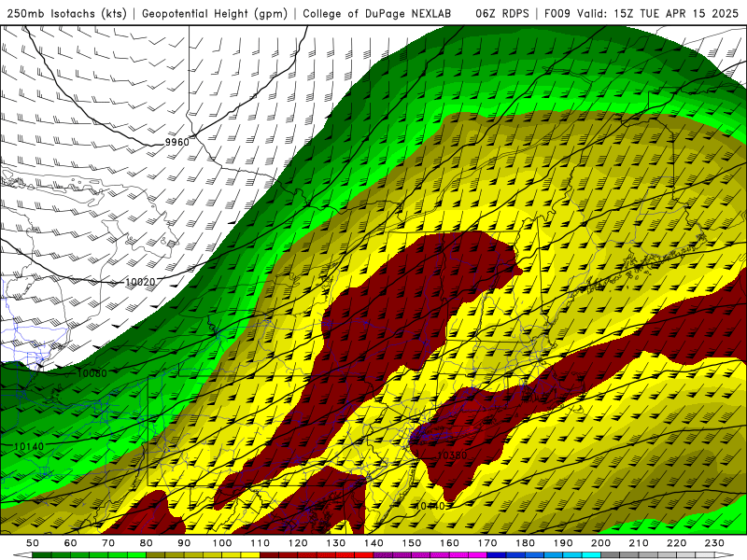The height and width of the screenshot is (560, 747).
Task: Click the 50 value on the color scale
Action: click(33, 543)
